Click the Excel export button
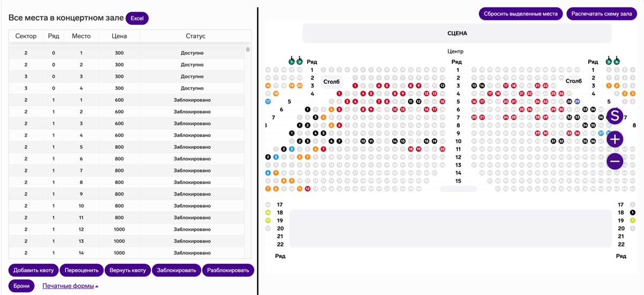This screenshot has height=295, width=644. 137,18
